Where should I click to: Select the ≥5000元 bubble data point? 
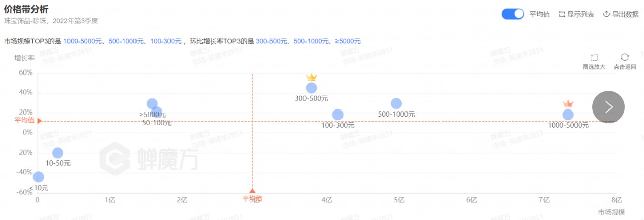click(152, 103)
